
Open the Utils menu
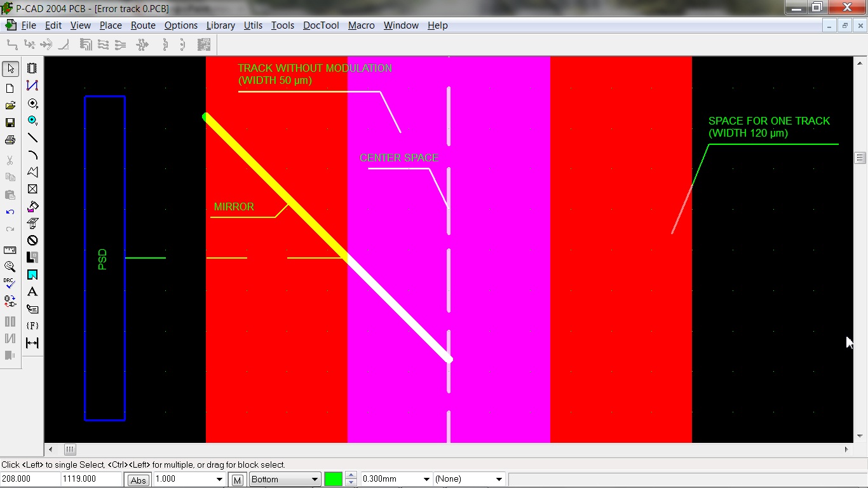click(x=253, y=25)
